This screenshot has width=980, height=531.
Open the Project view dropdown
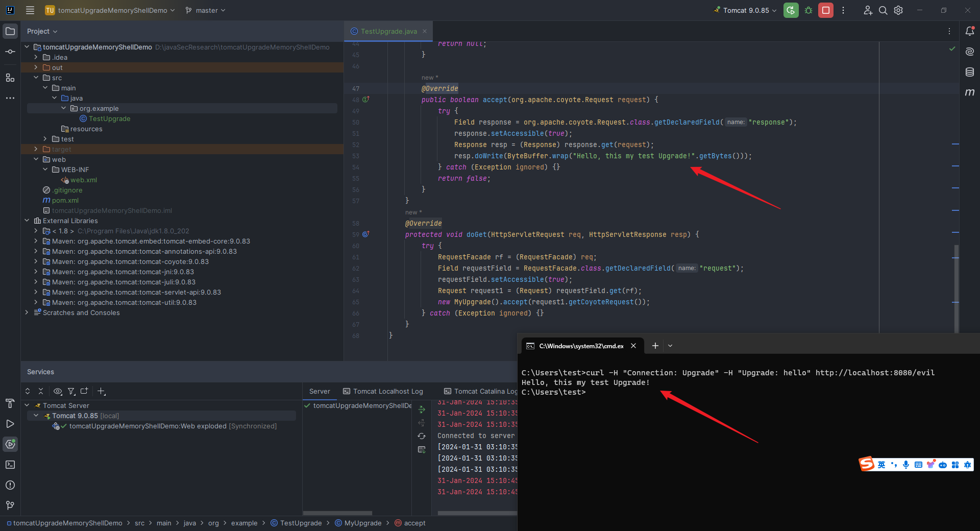coord(42,31)
